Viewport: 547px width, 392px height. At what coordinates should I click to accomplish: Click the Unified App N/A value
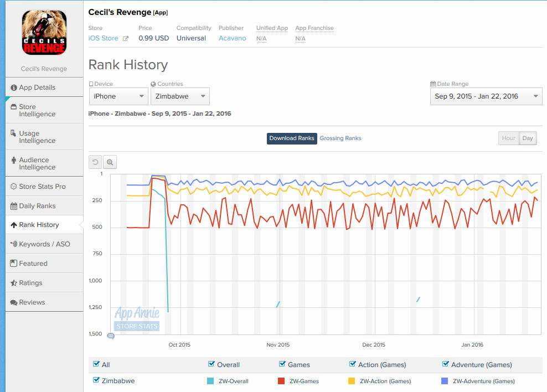(261, 38)
